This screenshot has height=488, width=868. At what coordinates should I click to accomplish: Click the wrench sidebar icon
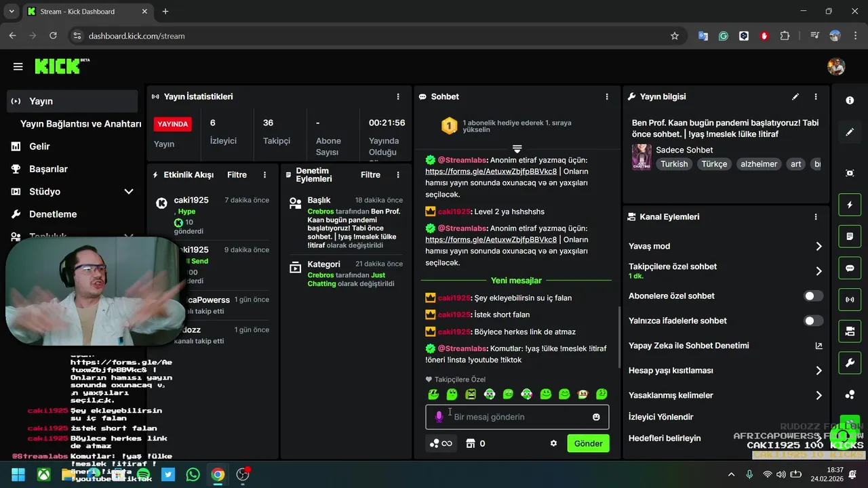pyautogui.click(x=850, y=363)
